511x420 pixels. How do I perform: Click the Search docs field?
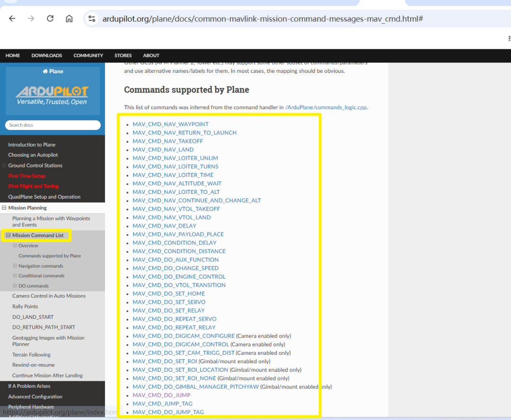[53, 125]
